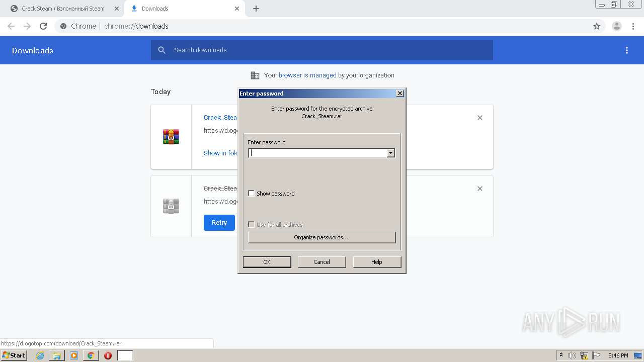Image resolution: width=644 pixels, height=362 pixels.
Task: Open Windows Explorer from the taskbar
Action: click(x=57, y=355)
